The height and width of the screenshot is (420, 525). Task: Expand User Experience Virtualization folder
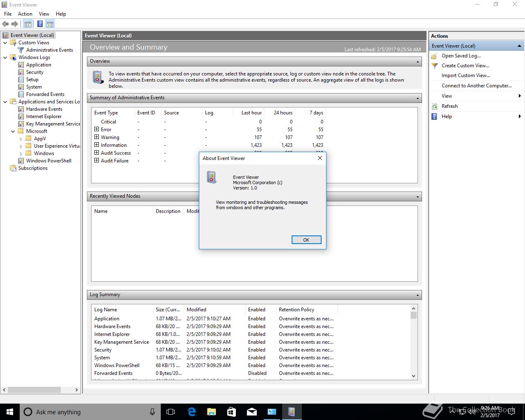click(21, 146)
